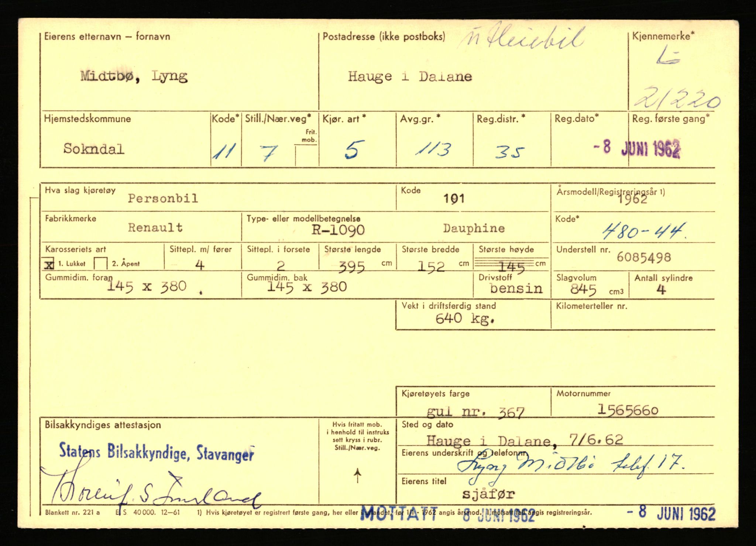The height and width of the screenshot is (546, 756).
Task: Click the owner name 'Midtbø, Lyng'
Action: 134,77
